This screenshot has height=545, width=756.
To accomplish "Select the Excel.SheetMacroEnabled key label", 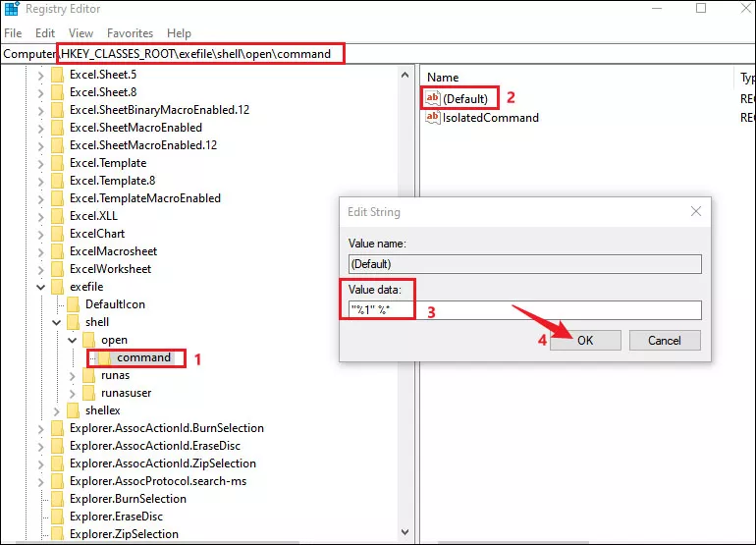I will tap(135, 128).
